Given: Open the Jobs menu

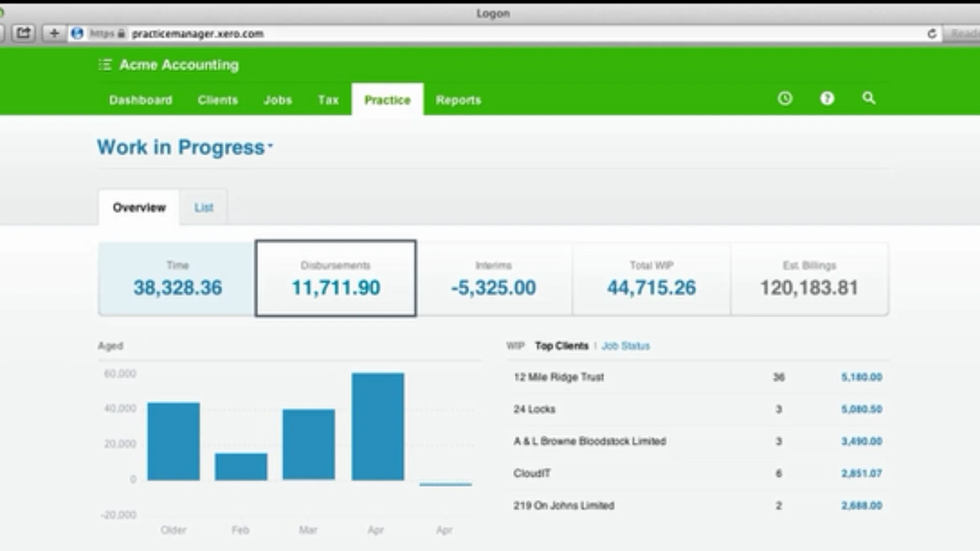Looking at the screenshot, I should pos(278,100).
